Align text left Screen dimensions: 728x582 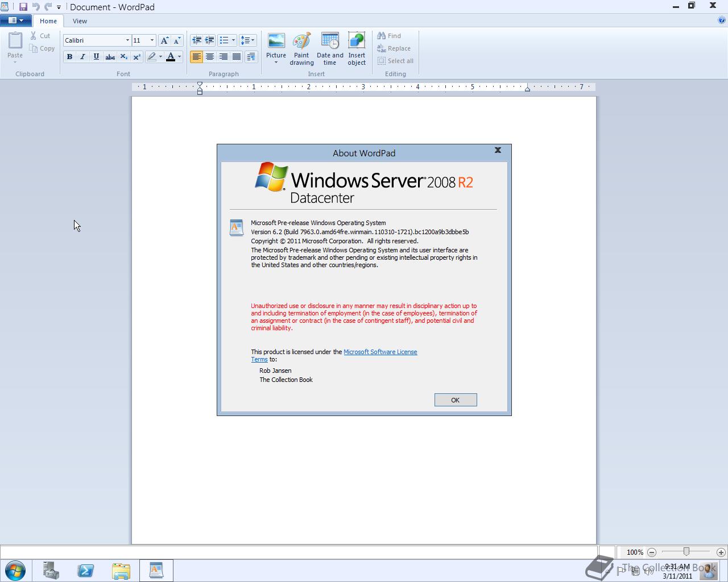tap(196, 57)
